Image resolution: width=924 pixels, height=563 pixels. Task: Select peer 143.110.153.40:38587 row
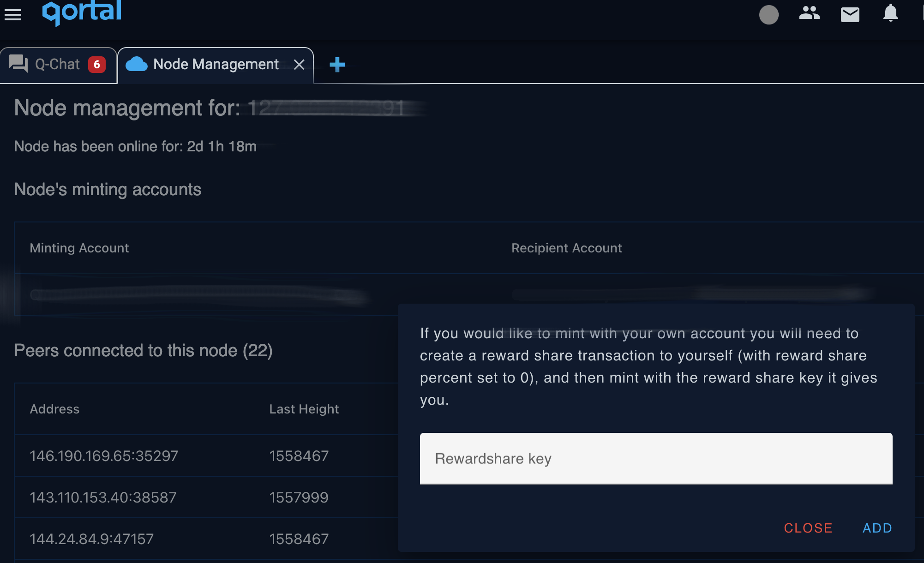pos(206,497)
